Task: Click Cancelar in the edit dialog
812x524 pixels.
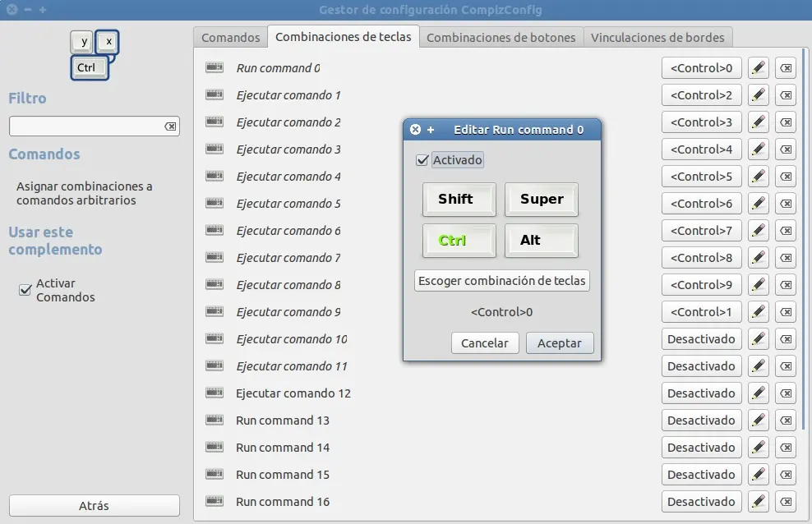Action: click(485, 343)
